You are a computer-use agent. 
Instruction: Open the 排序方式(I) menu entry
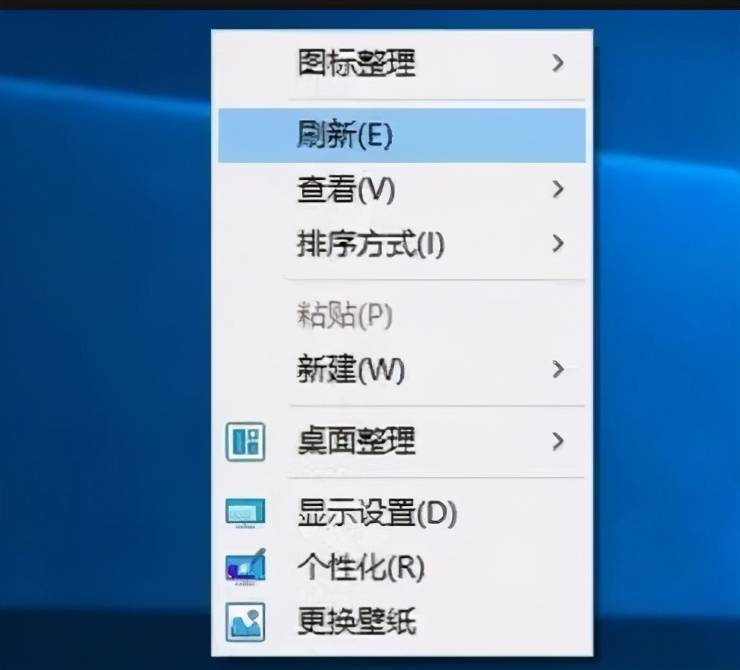tap(402, 244)
